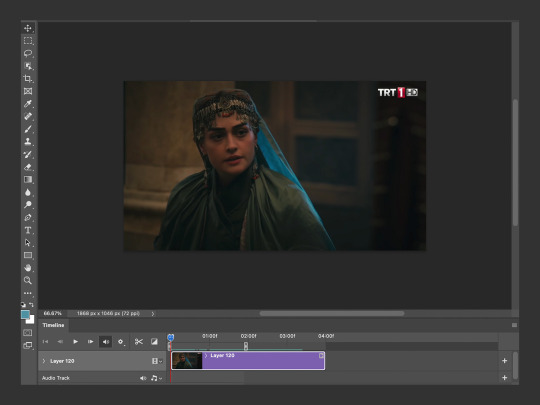Change screen mode from toolbar
This screenshot has height=405, width=540.
[x=28, y=345]
